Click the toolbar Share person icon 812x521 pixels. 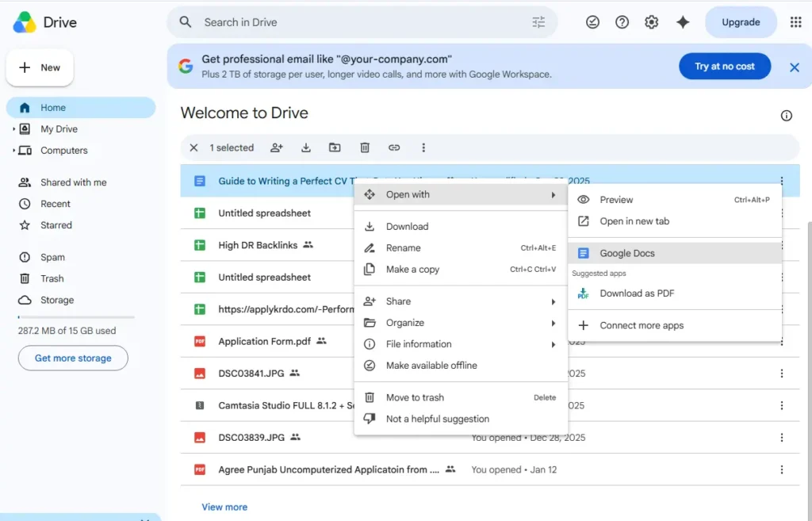point(277,147)
